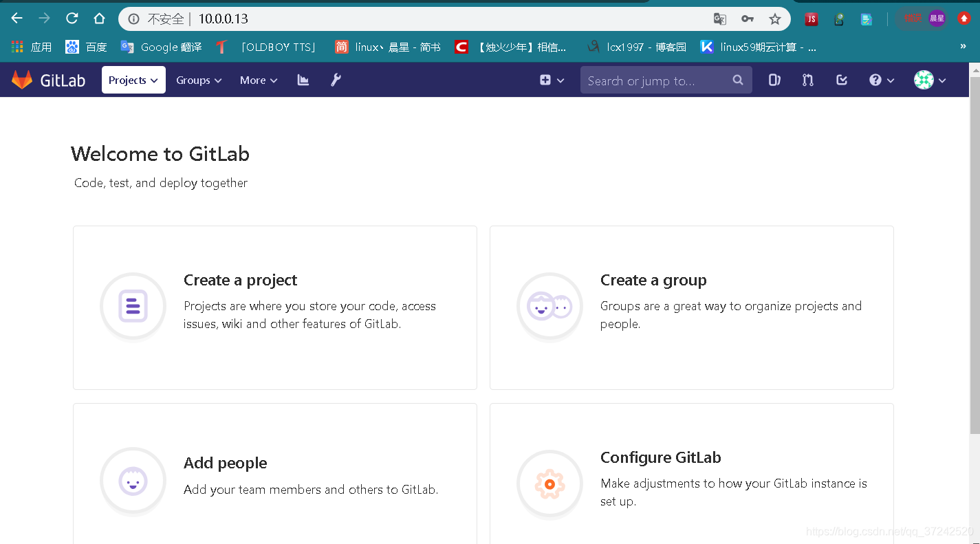Open instance statistics chart icon

(303, 80)
